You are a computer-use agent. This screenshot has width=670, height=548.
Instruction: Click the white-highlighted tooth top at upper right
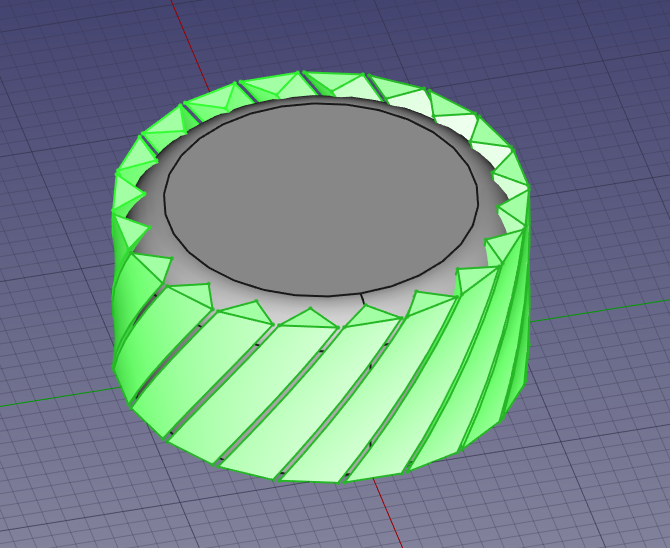coord(405,100)
